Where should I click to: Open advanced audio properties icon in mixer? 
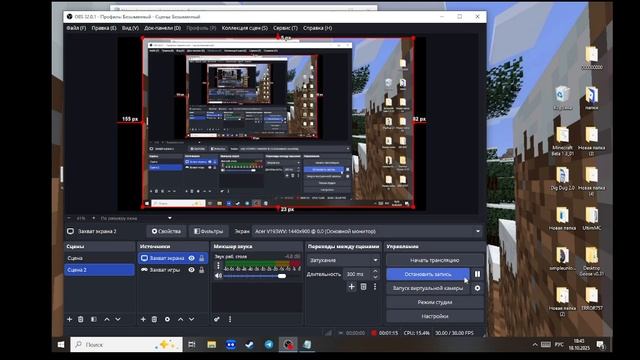(x=217, y=319)
